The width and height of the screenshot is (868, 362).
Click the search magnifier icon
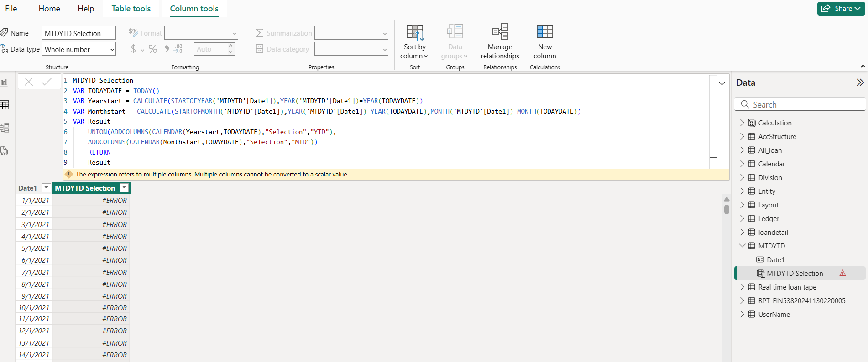point(745,104)
